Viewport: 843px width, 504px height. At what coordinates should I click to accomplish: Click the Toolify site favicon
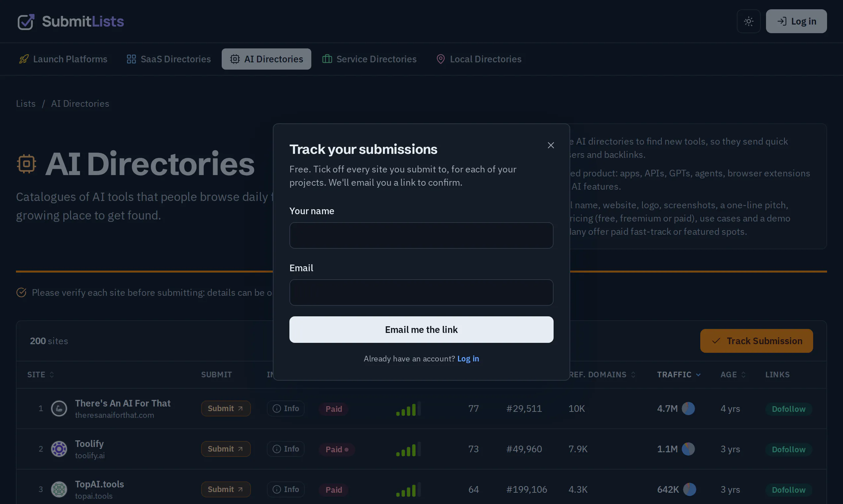pyautogui.click(x=59, y=449)
